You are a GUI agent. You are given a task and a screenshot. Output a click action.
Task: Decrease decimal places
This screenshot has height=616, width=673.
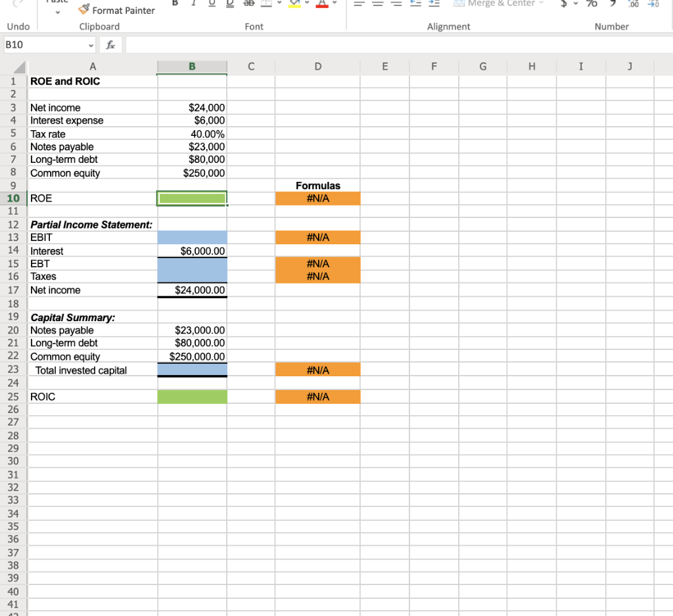[653, 4]
